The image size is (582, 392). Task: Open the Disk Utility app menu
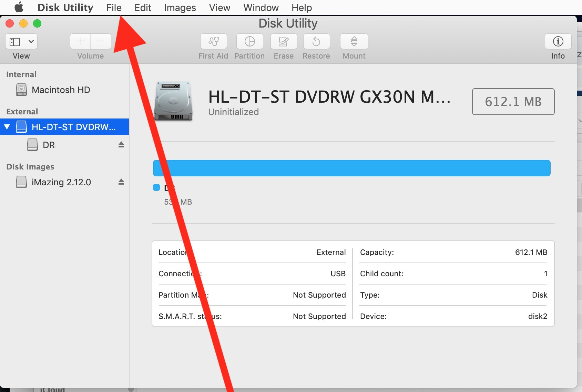click(x=65, y=8)
